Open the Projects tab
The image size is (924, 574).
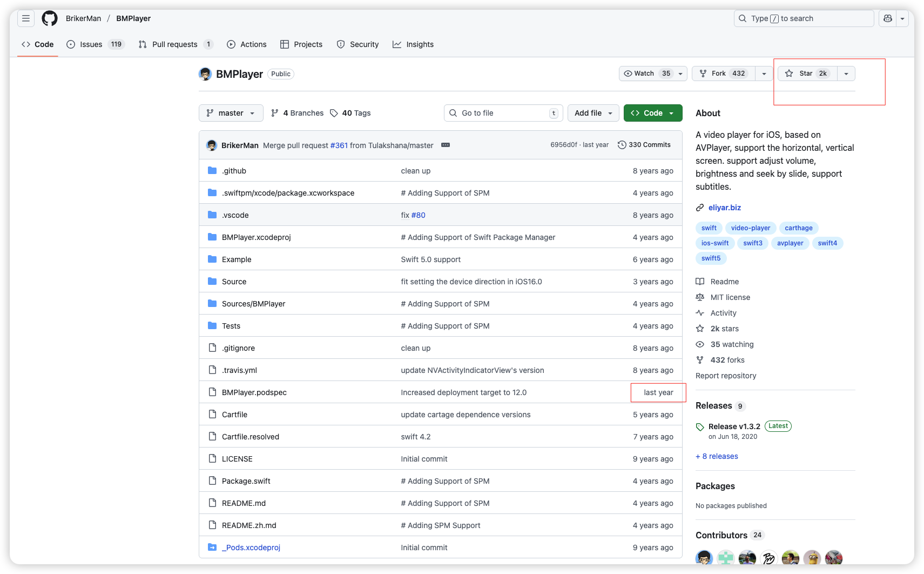coord(301,44)
